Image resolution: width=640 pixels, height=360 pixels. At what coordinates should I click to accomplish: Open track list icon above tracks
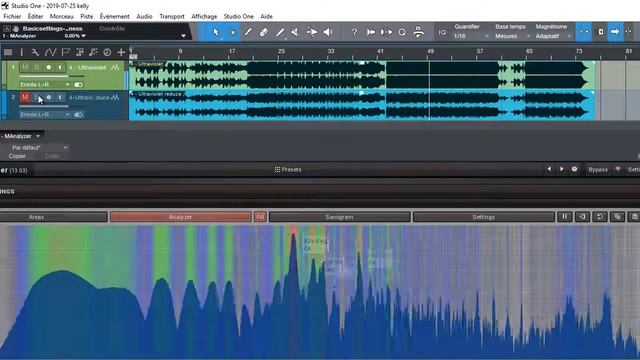(x=8, y=52)
